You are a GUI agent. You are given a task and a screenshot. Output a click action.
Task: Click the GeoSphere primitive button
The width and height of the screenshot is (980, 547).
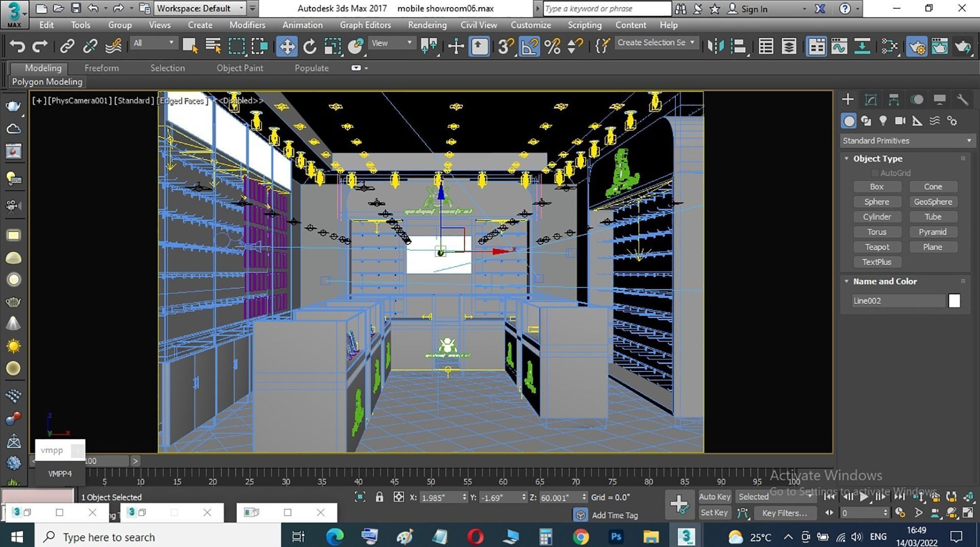933,202
